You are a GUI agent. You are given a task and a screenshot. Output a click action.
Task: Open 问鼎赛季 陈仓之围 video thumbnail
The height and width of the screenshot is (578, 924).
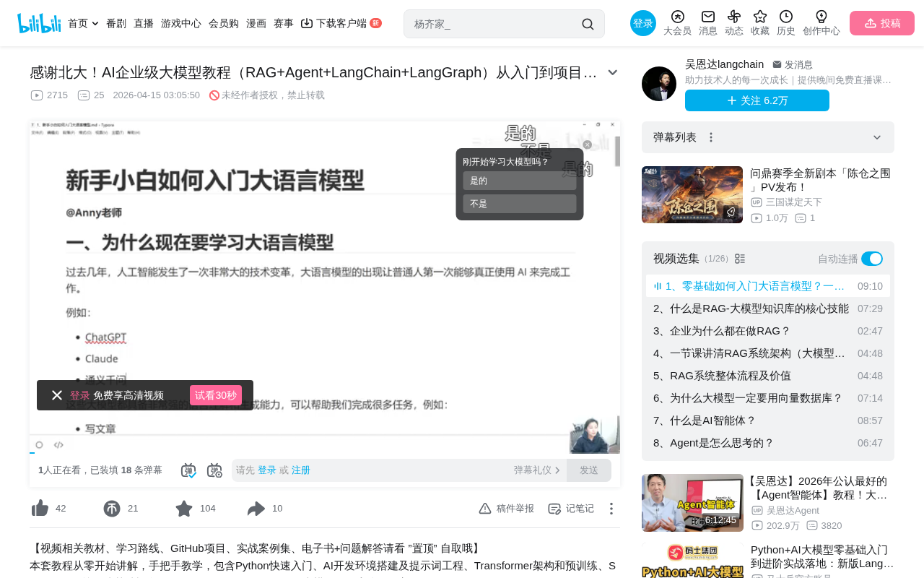tap(692, 195)
